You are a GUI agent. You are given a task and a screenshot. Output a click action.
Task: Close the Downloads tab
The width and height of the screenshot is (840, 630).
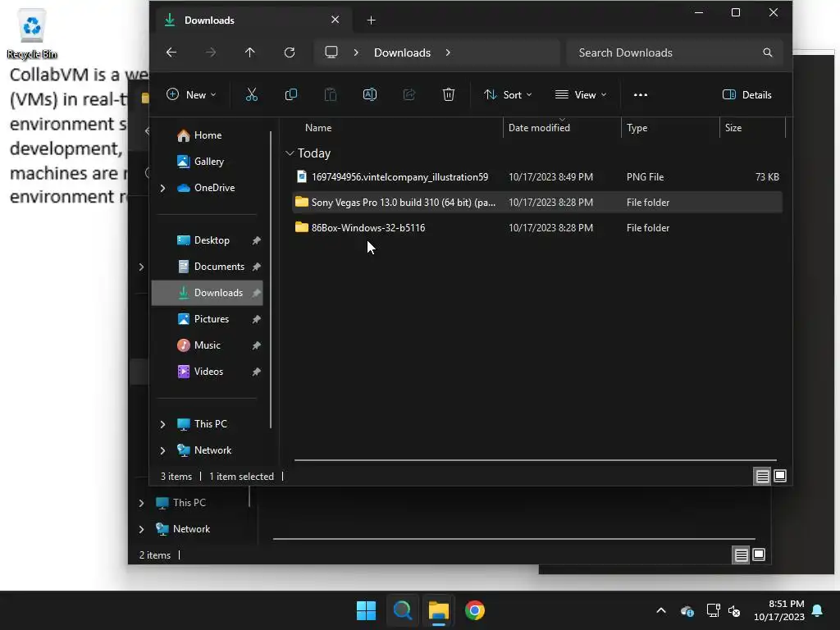point(336,20)
